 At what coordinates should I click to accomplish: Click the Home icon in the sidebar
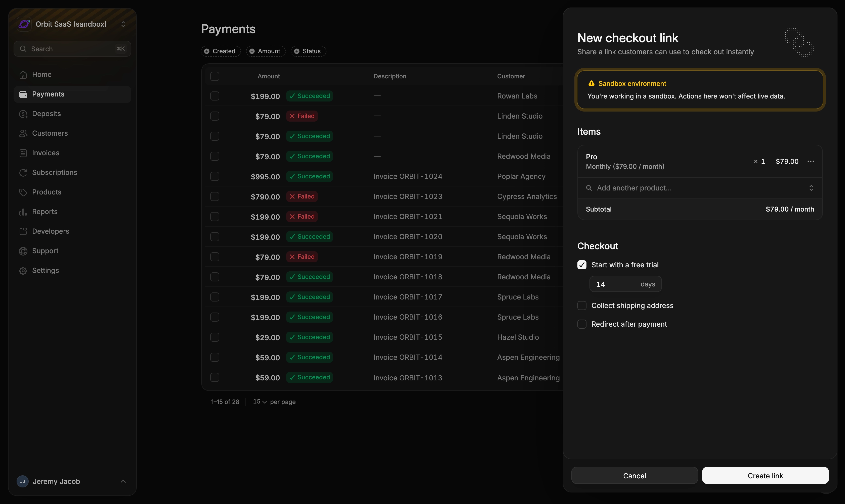tap(23, 75)
